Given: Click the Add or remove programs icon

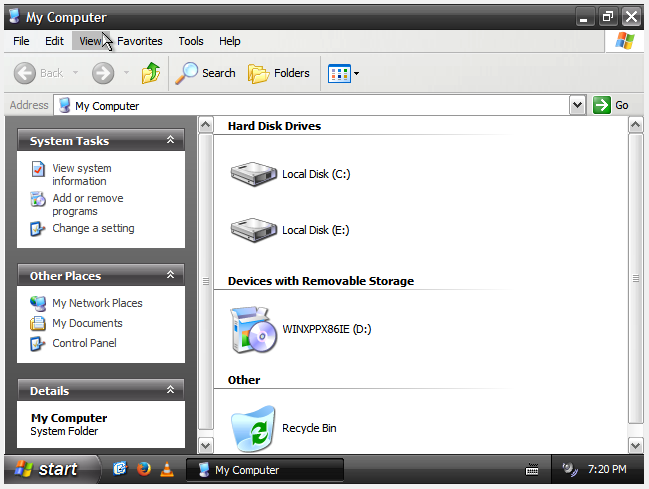Looking at the screenshot, I should tap(38, 199).
